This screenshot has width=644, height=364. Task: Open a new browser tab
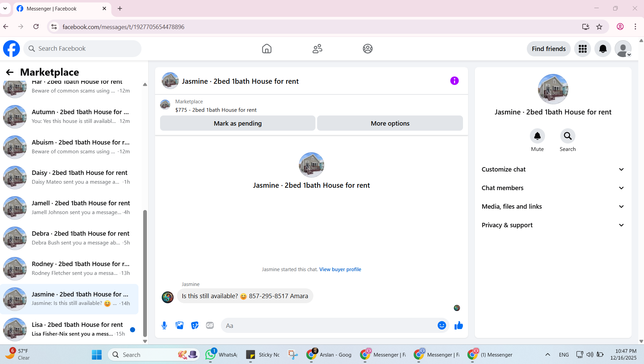click(x=120, y=9)
